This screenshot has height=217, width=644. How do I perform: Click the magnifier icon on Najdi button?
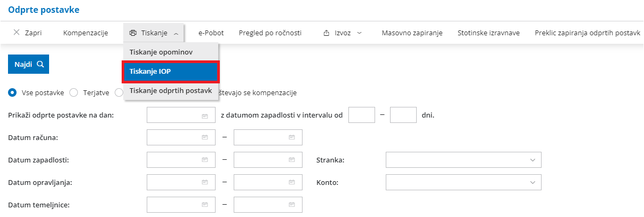[x=39, y=64]
